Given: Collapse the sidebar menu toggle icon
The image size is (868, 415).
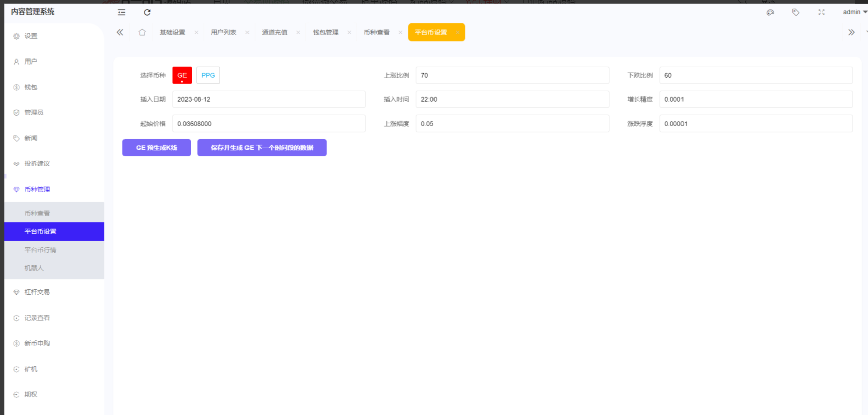Looking at the screenshot, I should pos(121,12).
